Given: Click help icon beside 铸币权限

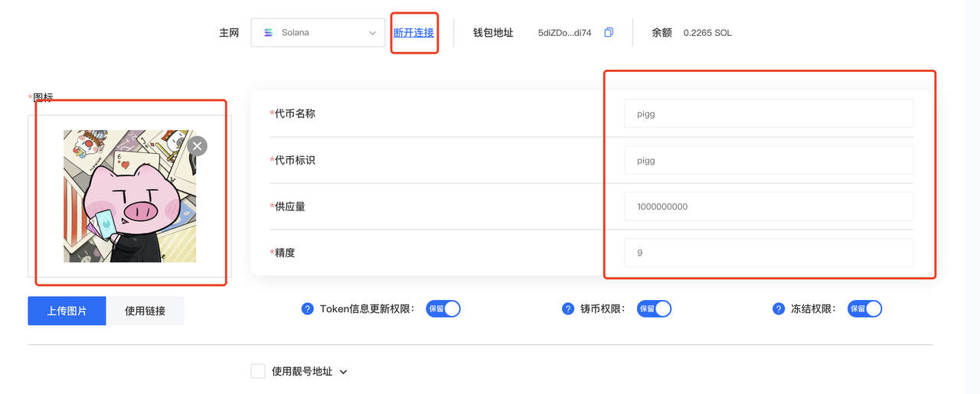Looking at the screenshot, I should 568,309.
